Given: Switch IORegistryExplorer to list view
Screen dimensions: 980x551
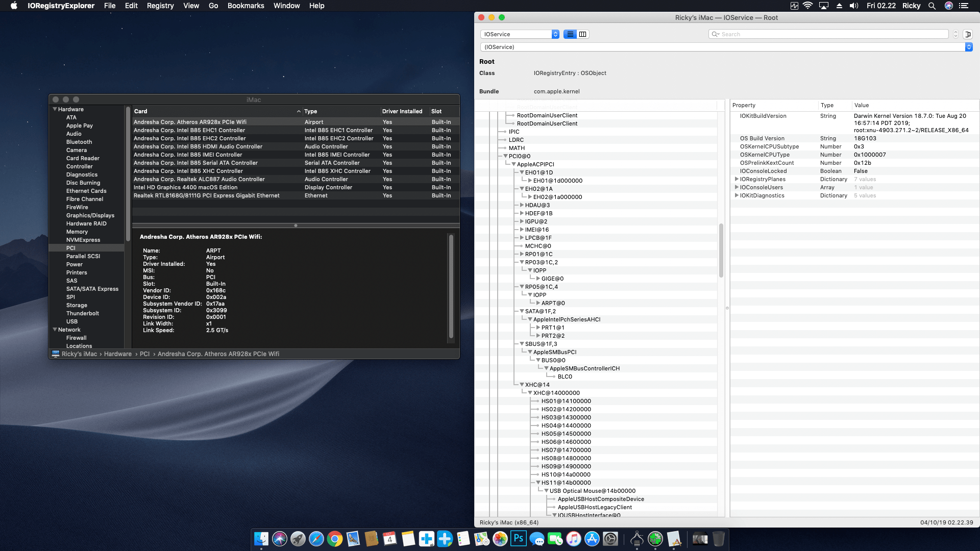Looking at the screenshot, I should click(570, 34).
